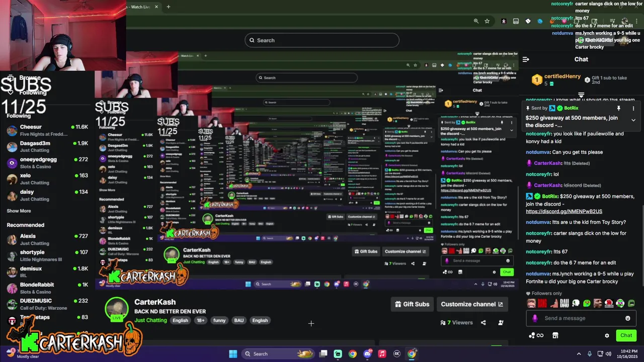
Task: Open oneeyedgregg channel in sidebar
Action: pyautogui.click(x=48, y=163)
